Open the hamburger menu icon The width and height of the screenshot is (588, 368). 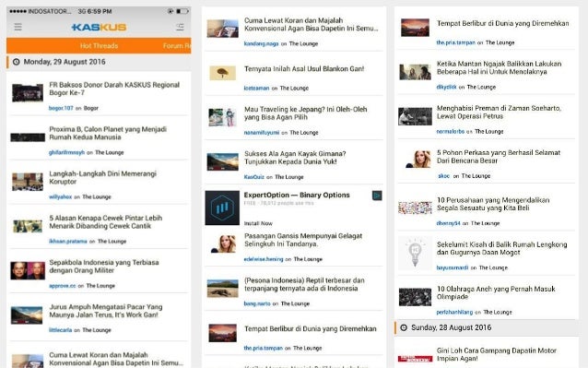(x=18, y=27)
